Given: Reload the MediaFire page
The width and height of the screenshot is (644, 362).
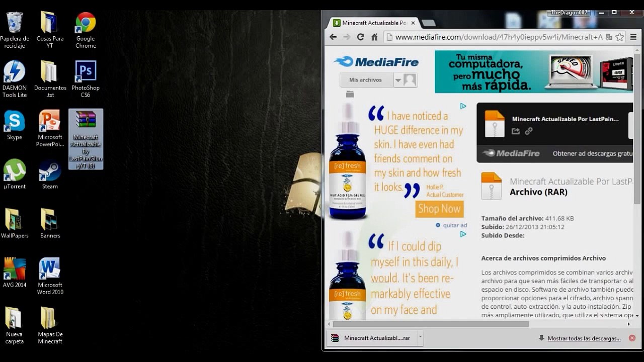Looking at the screenshot, I should coord(360,37).
